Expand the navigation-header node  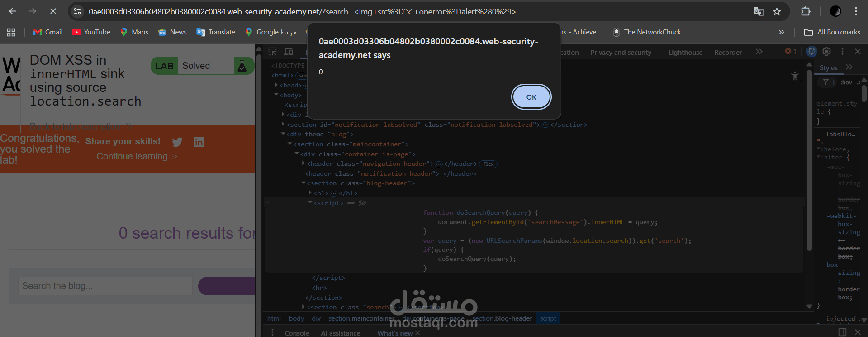(x=304, y=164)
